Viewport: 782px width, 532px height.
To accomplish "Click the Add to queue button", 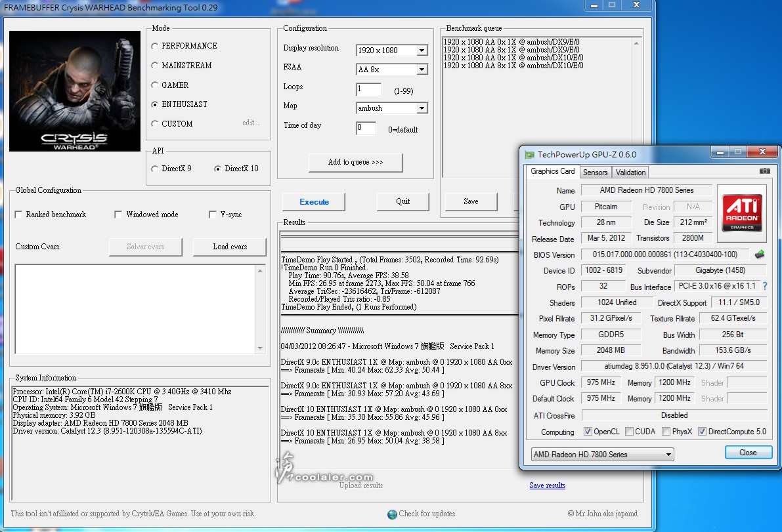I will click(x=356, y=163).
